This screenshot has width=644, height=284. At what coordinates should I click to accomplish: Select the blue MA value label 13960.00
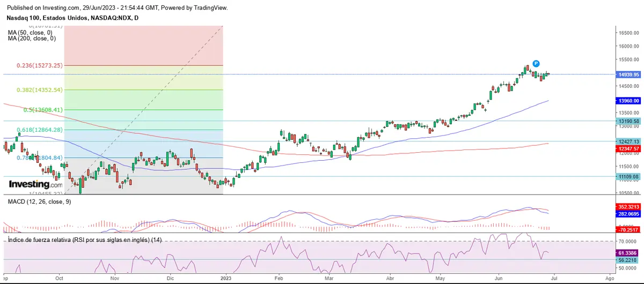click(x=628, y=100)
